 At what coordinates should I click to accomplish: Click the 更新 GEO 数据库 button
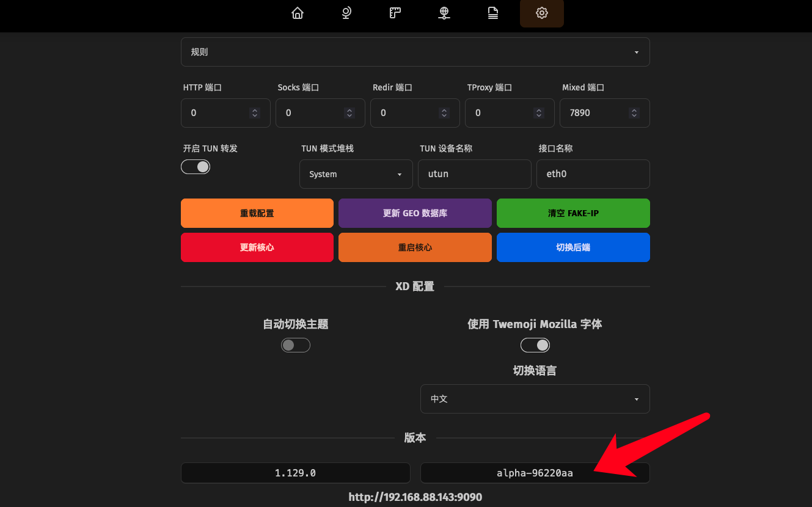click(x=415, y=213)
